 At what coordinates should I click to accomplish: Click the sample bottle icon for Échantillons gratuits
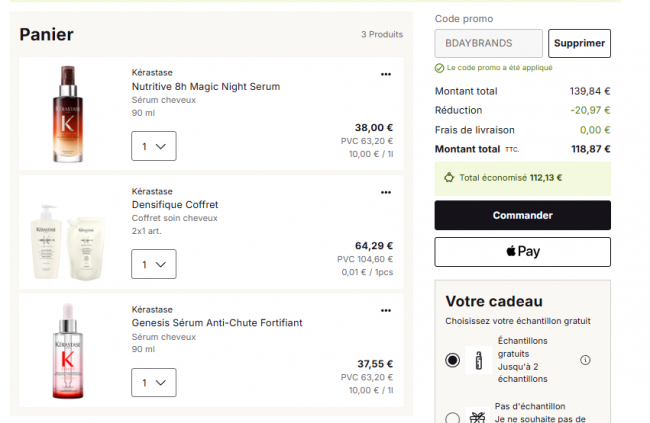(x=479, y=360)
